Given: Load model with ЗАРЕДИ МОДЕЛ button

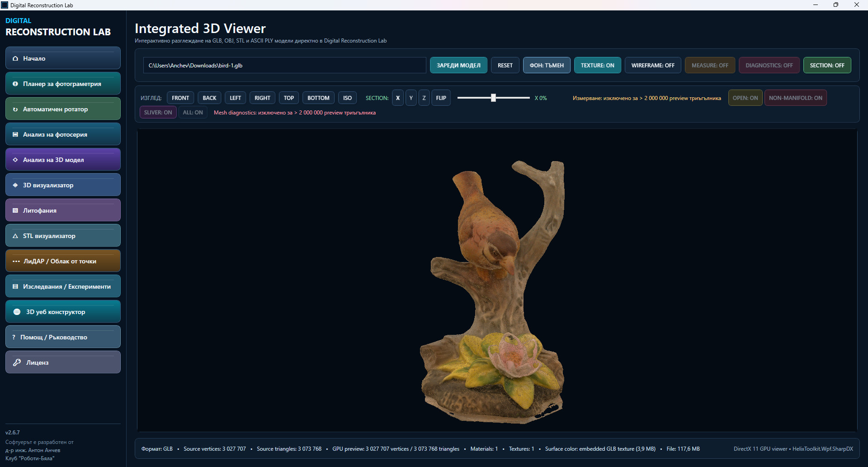Looking at the screenshot, I should click(x=458, y=65).
